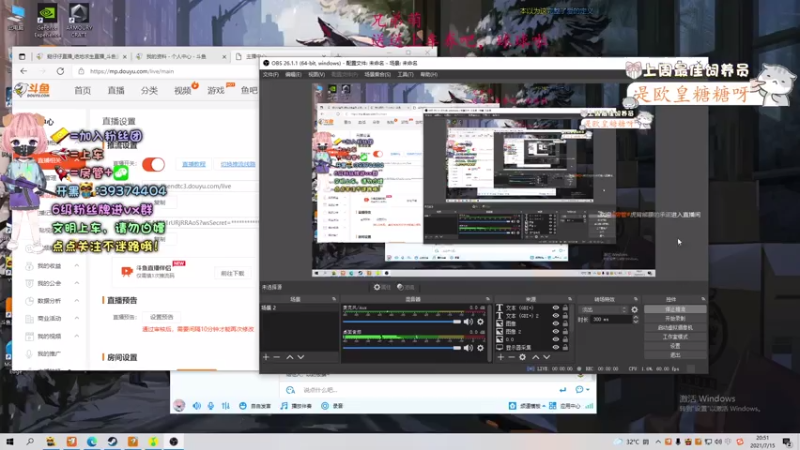Show hidden system tray icons chevron
The width and height of the screenshot is (800, 450).
pos(658,442)
